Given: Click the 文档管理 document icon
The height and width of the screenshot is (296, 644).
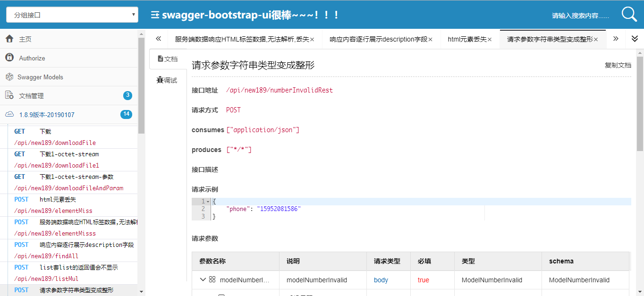Looking at the screenshot, I should pos(9,95).
